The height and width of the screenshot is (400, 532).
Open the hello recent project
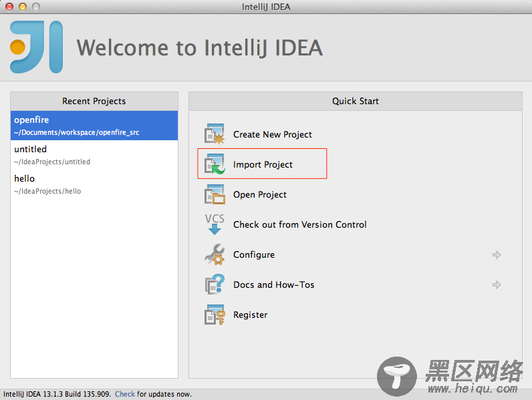[x=94, y=184]
